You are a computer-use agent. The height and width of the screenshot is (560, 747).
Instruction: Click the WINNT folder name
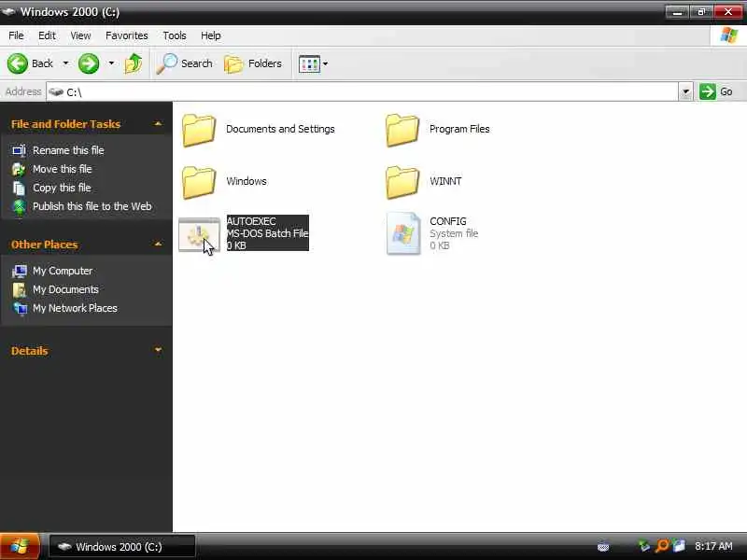(445, 181)
